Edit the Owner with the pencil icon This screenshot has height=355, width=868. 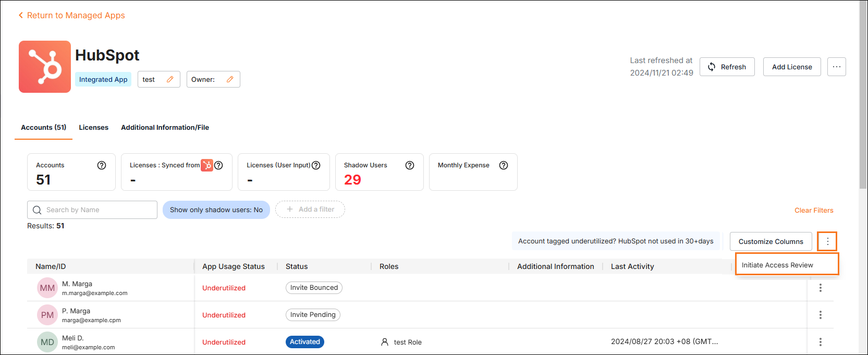[230, 79]
